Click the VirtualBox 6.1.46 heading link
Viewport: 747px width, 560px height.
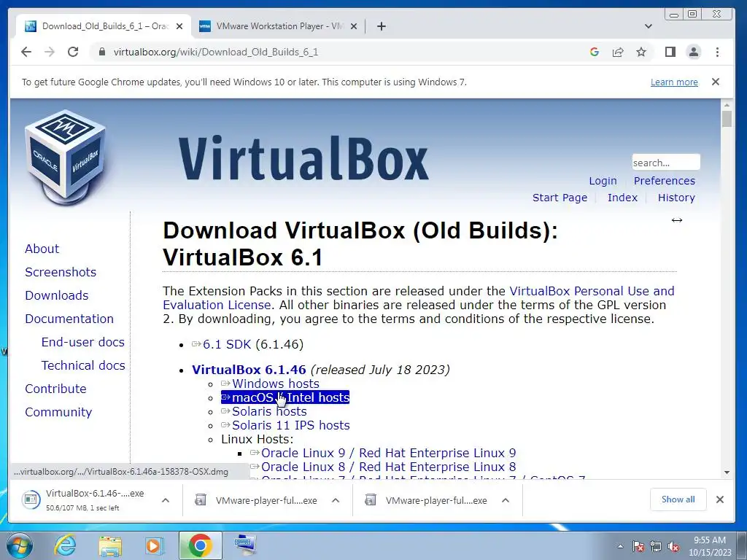[x=249, y=370]
